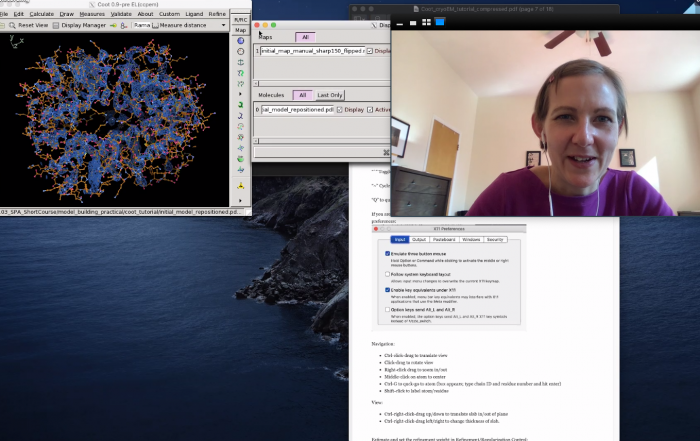Expand the arrow at the sidebar bottom
Screen dimensions: 700x441
[240, 200]
